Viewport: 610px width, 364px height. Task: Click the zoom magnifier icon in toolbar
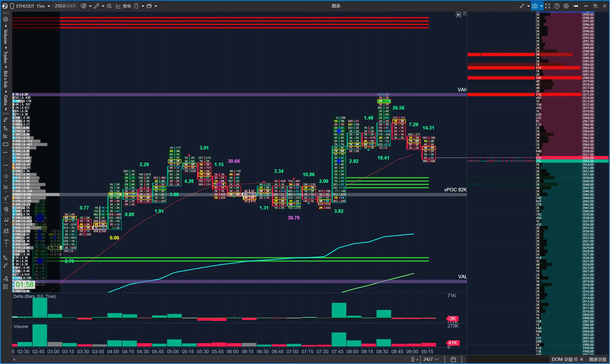(x=109, y=6)
